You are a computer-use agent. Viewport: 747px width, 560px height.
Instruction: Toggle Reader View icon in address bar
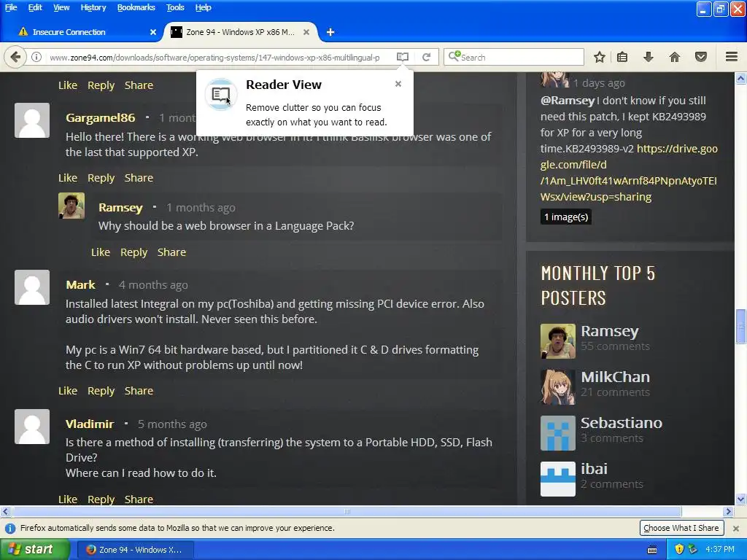[x=403, y=57]
